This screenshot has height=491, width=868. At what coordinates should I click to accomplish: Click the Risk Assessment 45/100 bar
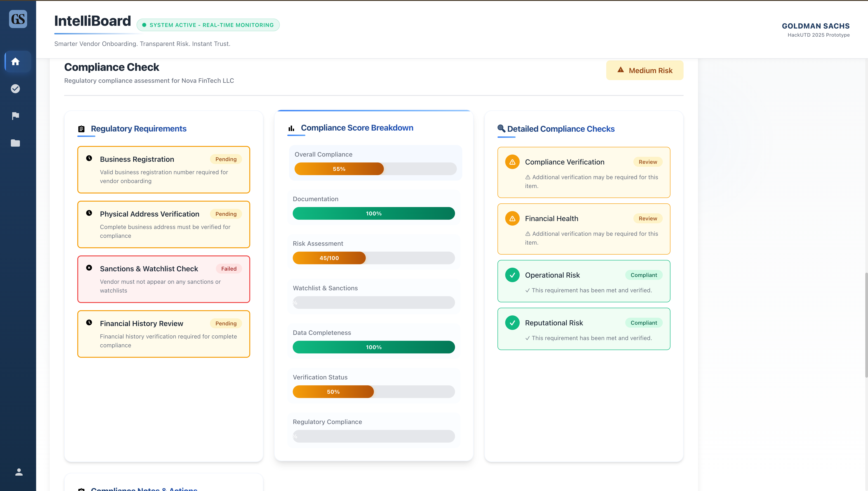pos(373,258)
